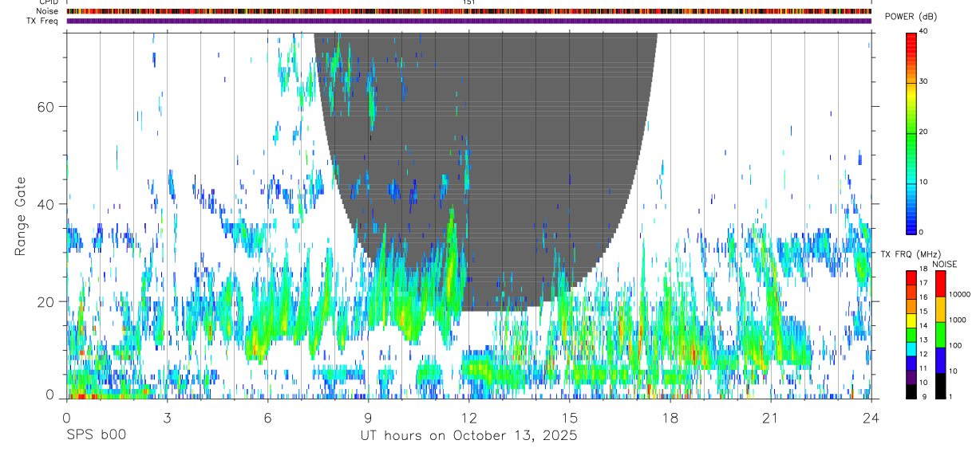Click the NOISE legend title
Screen dimensions: 980x452
coord(945,264)
